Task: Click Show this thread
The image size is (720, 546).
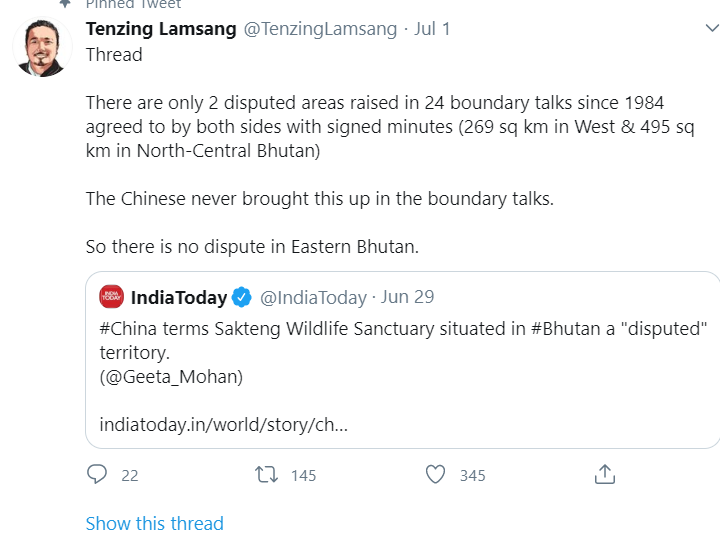Action: pos(154,523)
